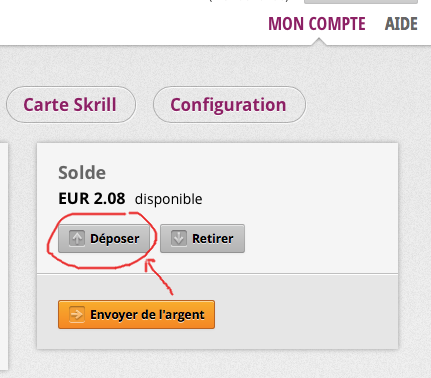This screenshot has width=431, height=378.
Task: Switch to the Configuration tab
Action: coord(229,105)
